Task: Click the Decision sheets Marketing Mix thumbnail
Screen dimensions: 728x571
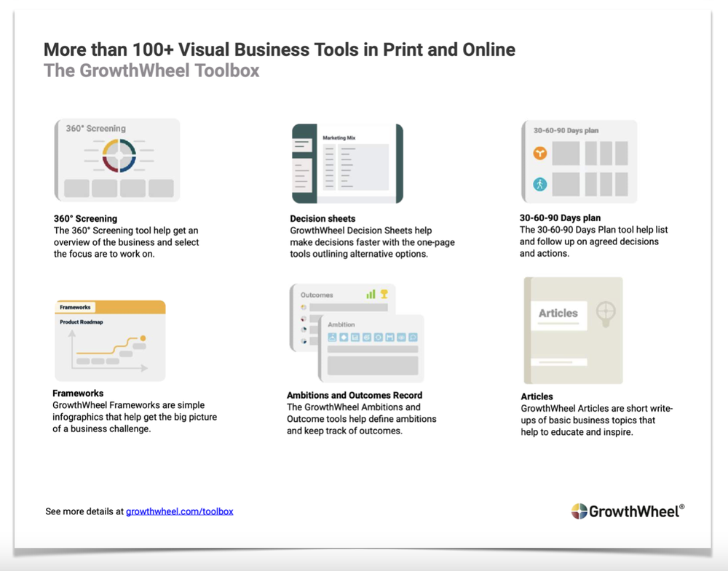Action: [x=347, y=163]
